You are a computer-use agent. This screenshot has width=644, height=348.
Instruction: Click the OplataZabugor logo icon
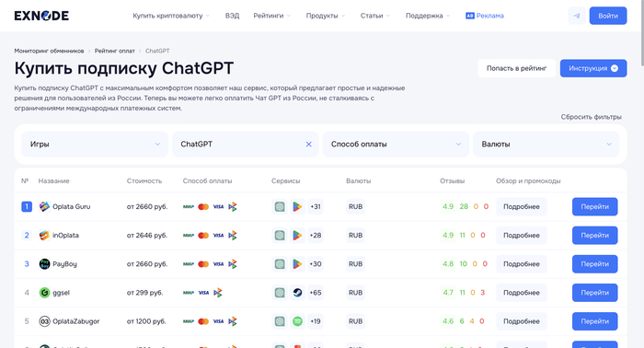44,321
